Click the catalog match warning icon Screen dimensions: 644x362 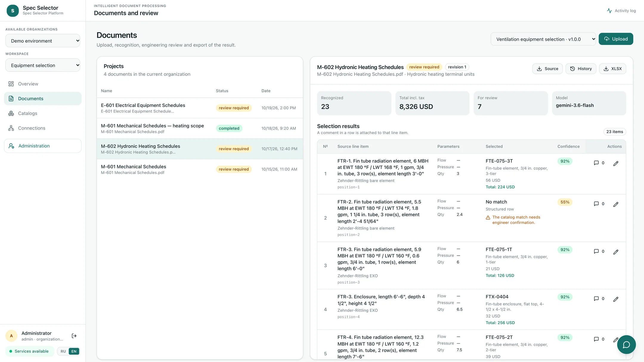(488, 217)
